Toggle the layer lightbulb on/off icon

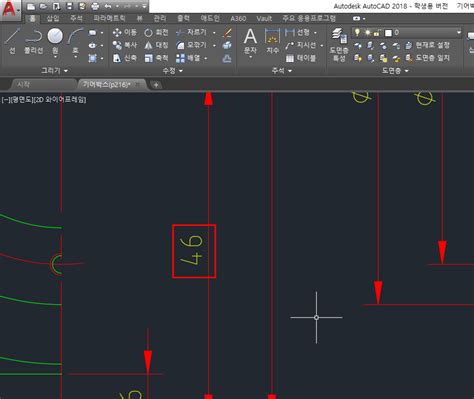click(357, 32)
